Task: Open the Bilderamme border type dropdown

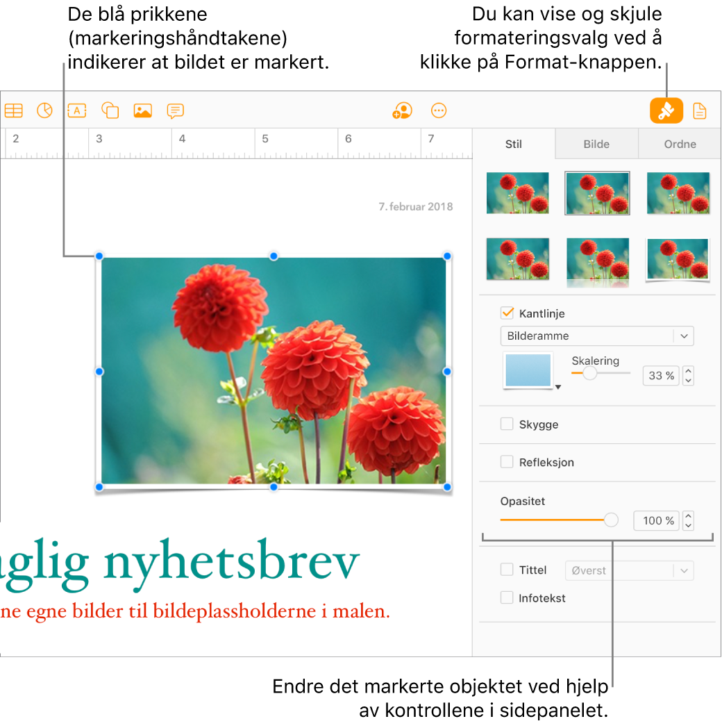Action: tap(597, 336)
